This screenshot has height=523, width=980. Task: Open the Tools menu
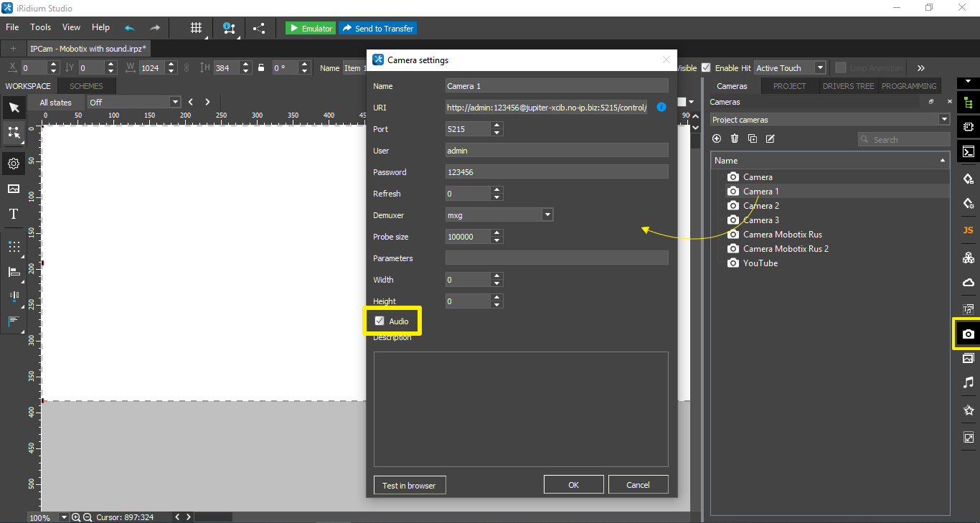(x=40, y=27)
